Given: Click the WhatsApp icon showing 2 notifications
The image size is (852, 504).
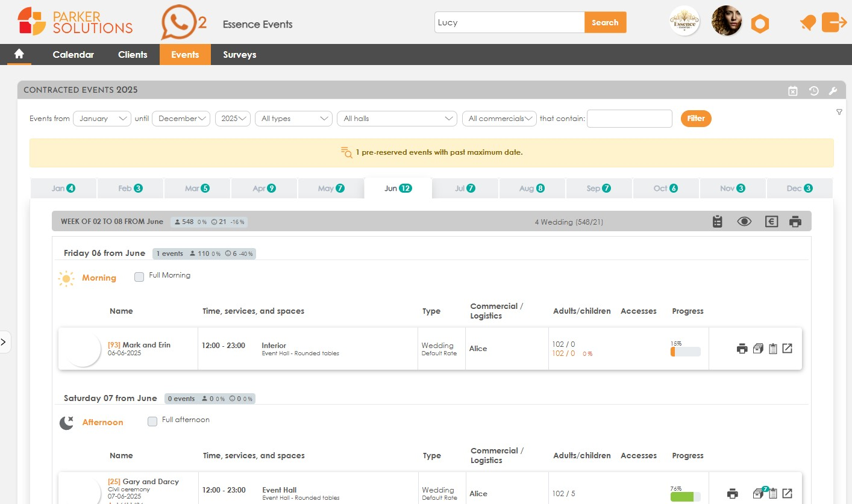Looking at the screenshot, I should [x=178, y=22].
